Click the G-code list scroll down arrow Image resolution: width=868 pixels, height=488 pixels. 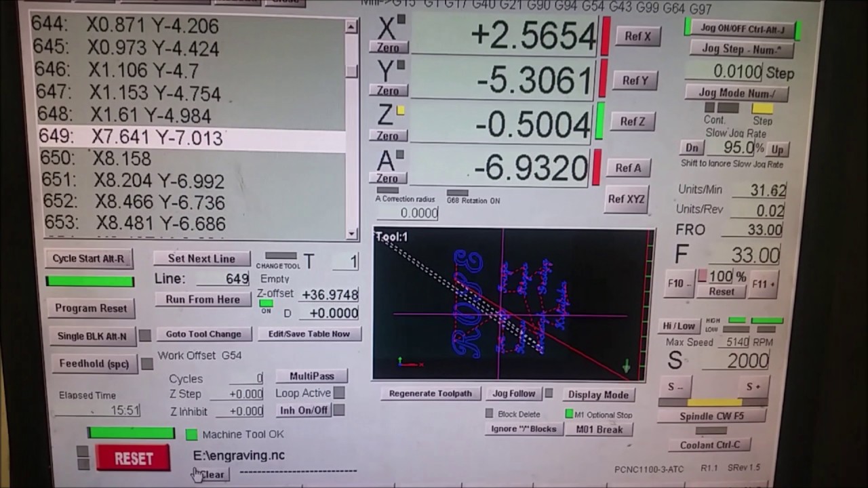point(352,234)
